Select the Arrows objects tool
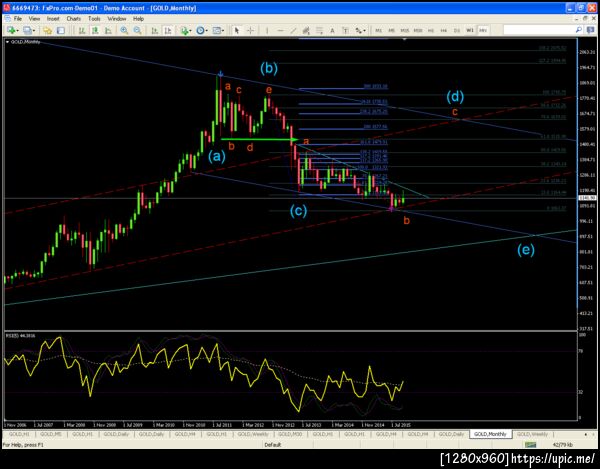This screenshot has width=600, height=469. click(x=359, y=30)
